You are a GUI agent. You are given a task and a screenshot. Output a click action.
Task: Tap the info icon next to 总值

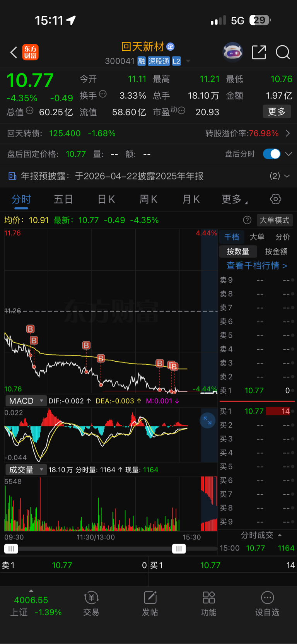29,111
